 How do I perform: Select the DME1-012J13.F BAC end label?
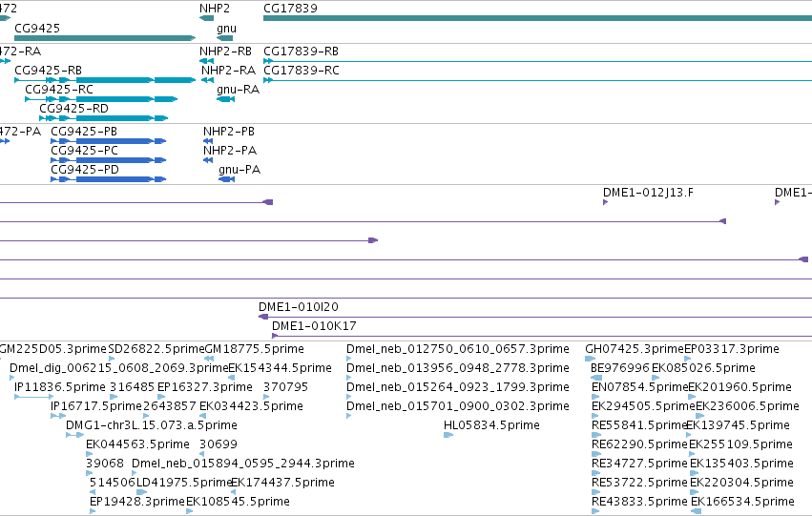(648, 193)
